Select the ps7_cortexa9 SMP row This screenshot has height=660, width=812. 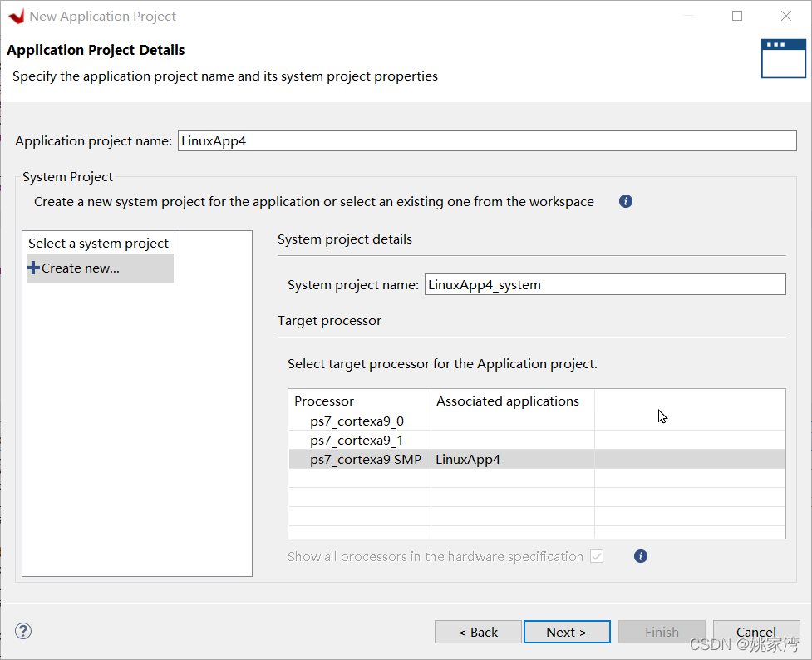[x=365, y=460]
